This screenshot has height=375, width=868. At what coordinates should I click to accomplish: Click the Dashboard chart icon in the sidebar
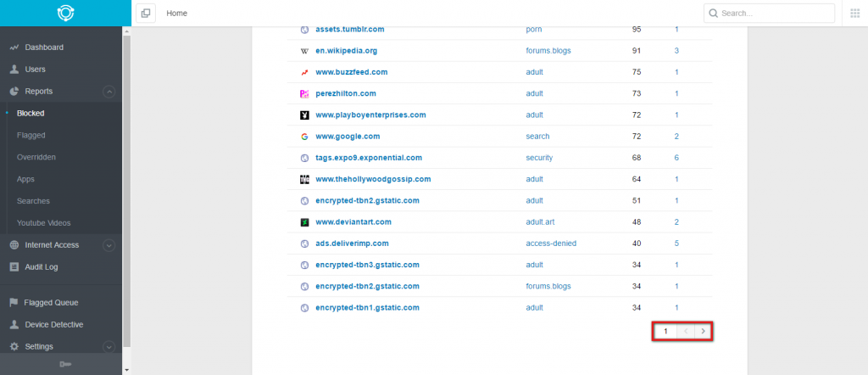[x=14, y=48]
